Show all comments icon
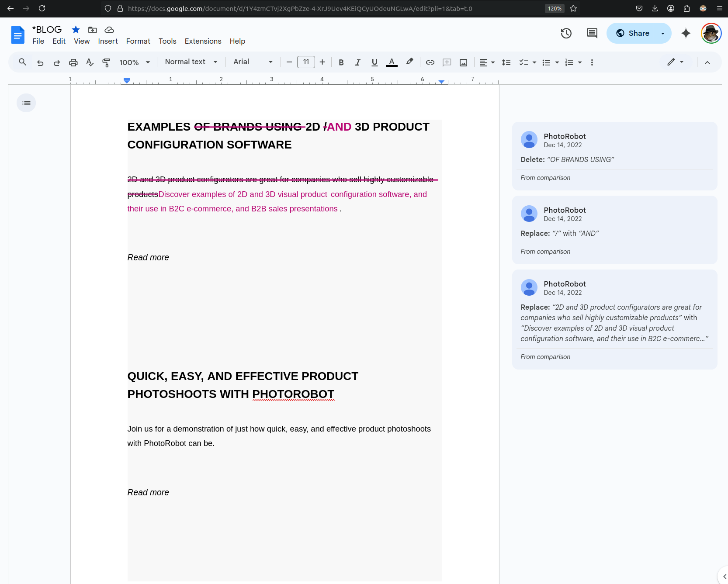Viewport: 728px width, 584px height. coord(592,33)
